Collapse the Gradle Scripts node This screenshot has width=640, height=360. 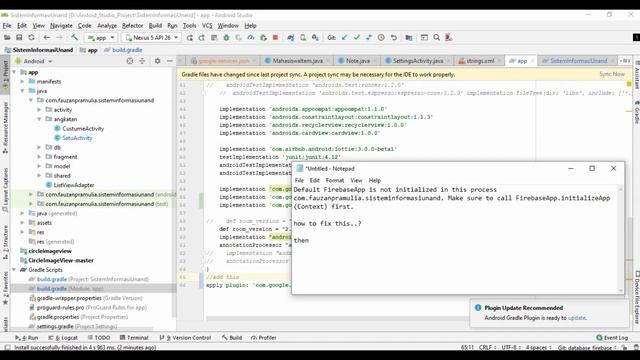15,270
